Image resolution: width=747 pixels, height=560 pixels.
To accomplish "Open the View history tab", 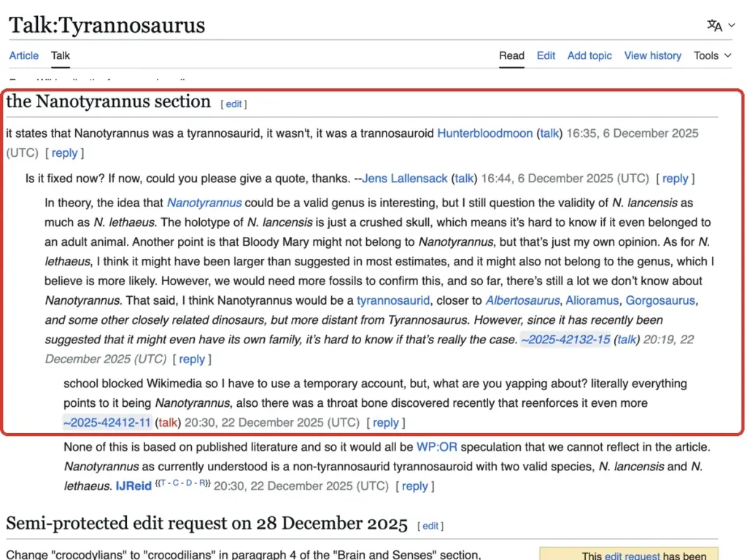I will pos(653,55).
